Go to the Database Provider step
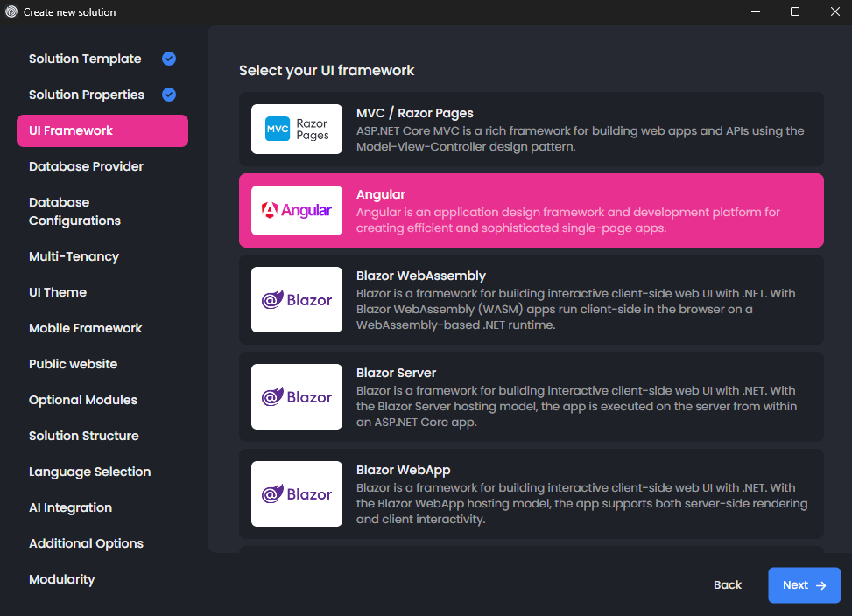852x616 pixels. point(86,166)
